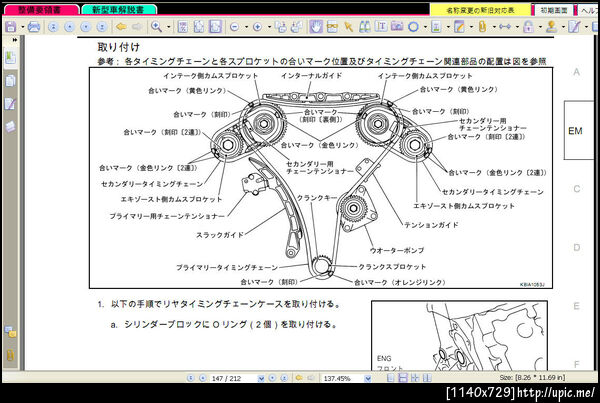Select single page layout in status bar

point(390,378)
